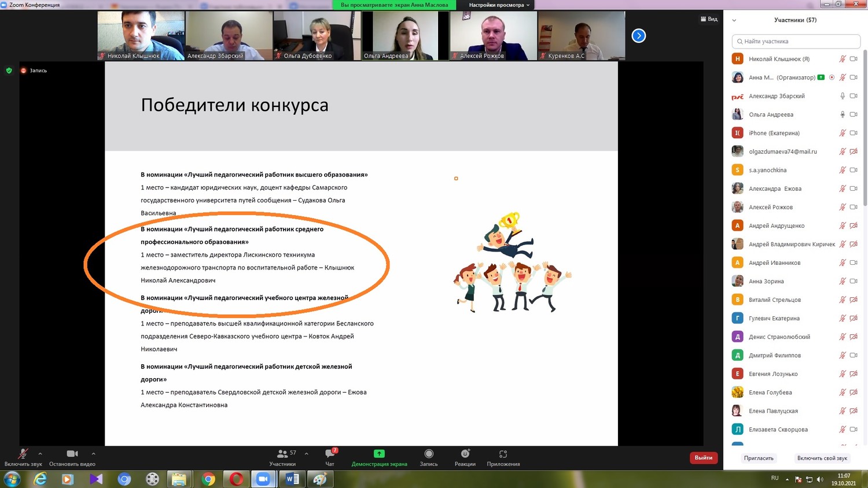Open the Chat panel icon

(330, 454)
